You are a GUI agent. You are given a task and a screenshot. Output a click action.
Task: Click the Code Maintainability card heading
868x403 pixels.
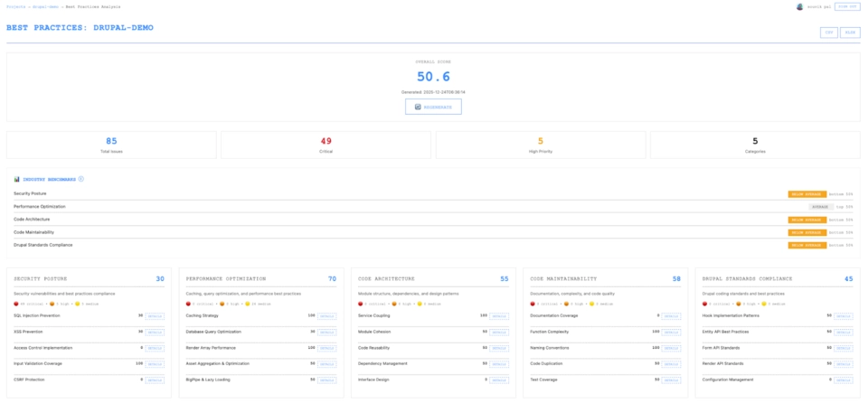563,279
